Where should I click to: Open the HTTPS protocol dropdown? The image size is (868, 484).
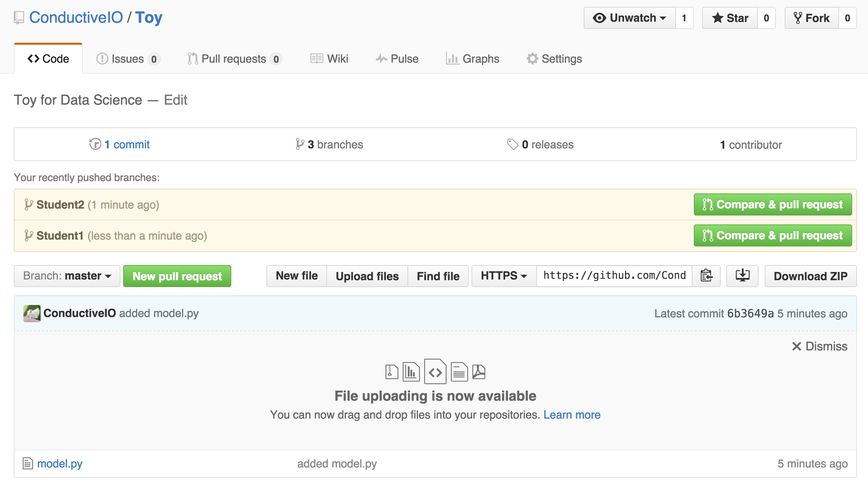click(x=504, y=276)
